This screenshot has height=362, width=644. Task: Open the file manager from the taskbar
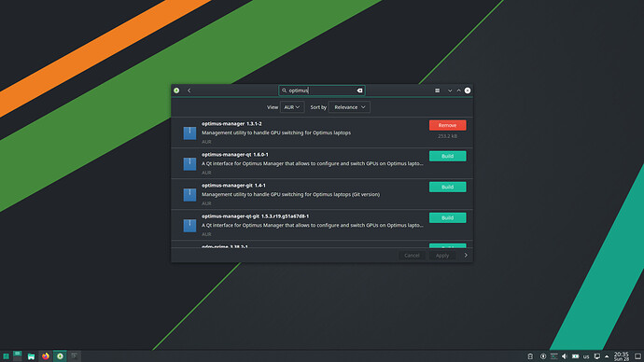point(31,356)
